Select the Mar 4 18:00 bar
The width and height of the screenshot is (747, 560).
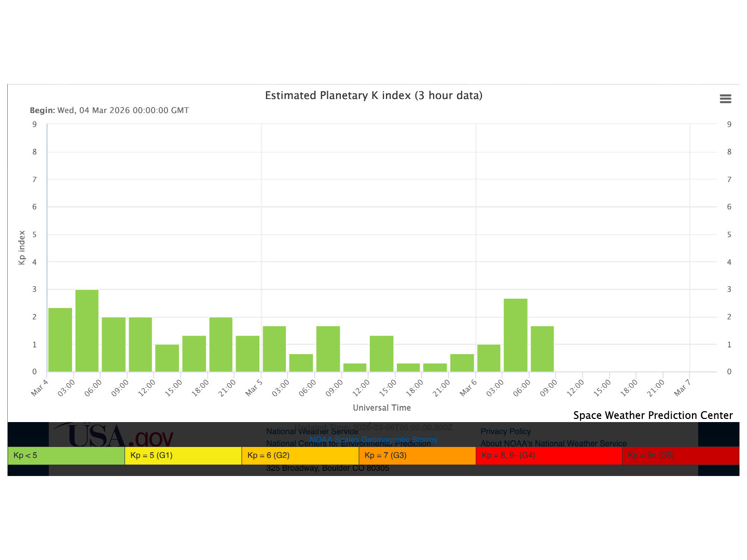[220, 345]
